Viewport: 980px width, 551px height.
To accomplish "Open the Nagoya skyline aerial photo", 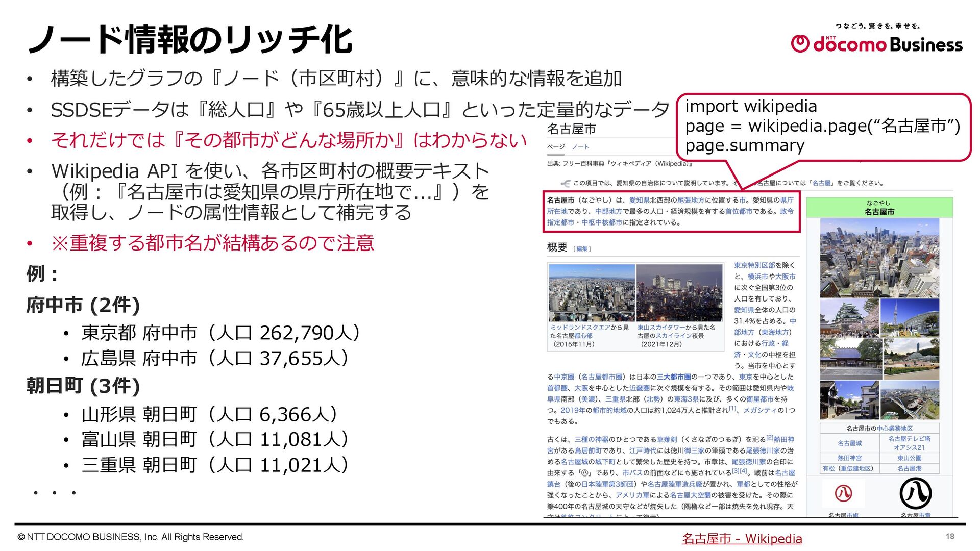I will [879, 258].
